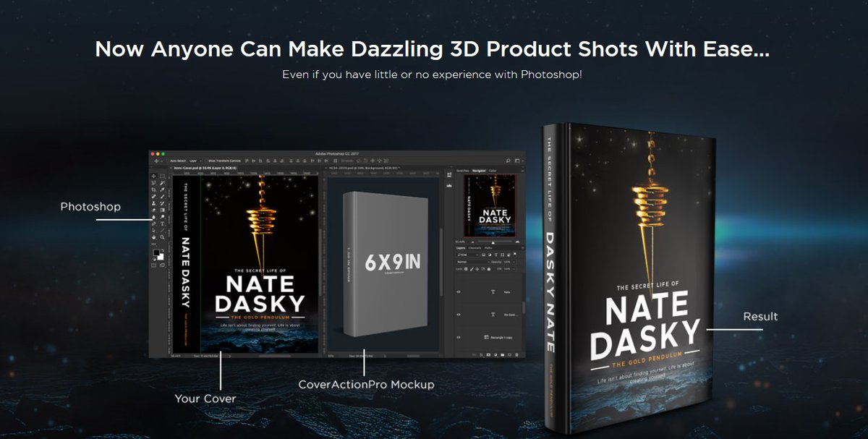Click the gray 6X9 IN book mockup
The image size is (868, 439).
click(386, 263)
